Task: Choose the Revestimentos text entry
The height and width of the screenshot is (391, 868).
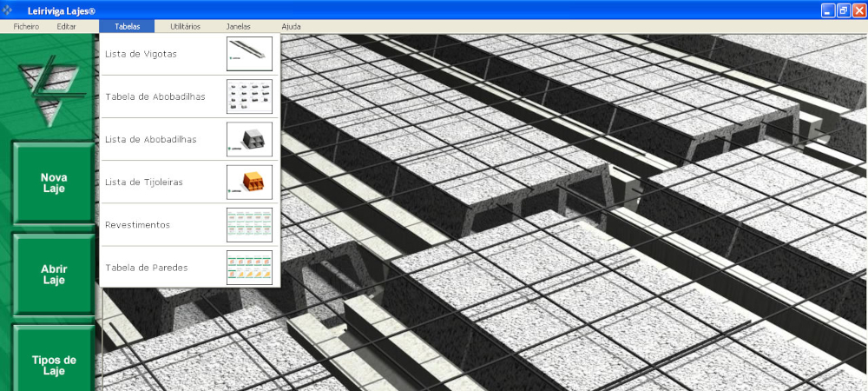Action: pos(137,225)
